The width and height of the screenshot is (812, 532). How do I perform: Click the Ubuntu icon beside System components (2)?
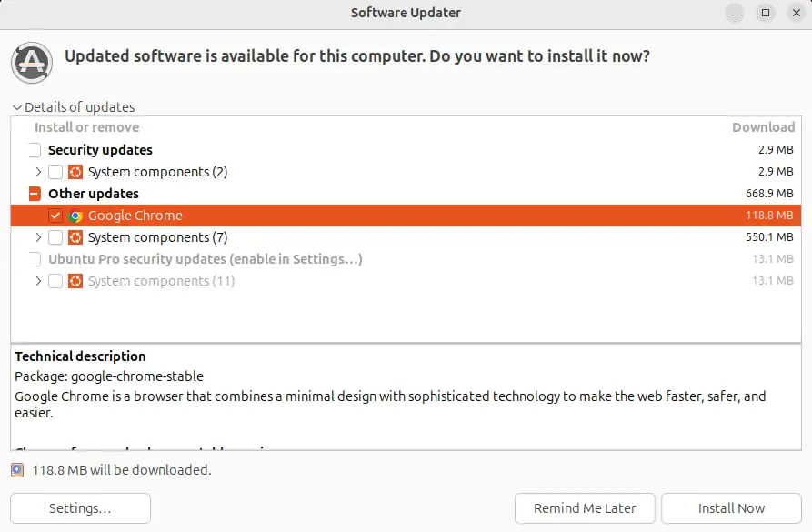[x=74, y=171]
